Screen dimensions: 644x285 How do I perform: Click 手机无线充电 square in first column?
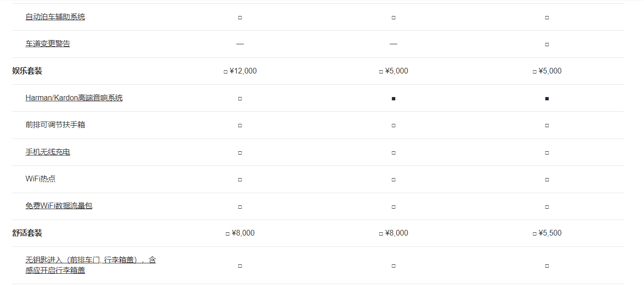coord(240,153)
